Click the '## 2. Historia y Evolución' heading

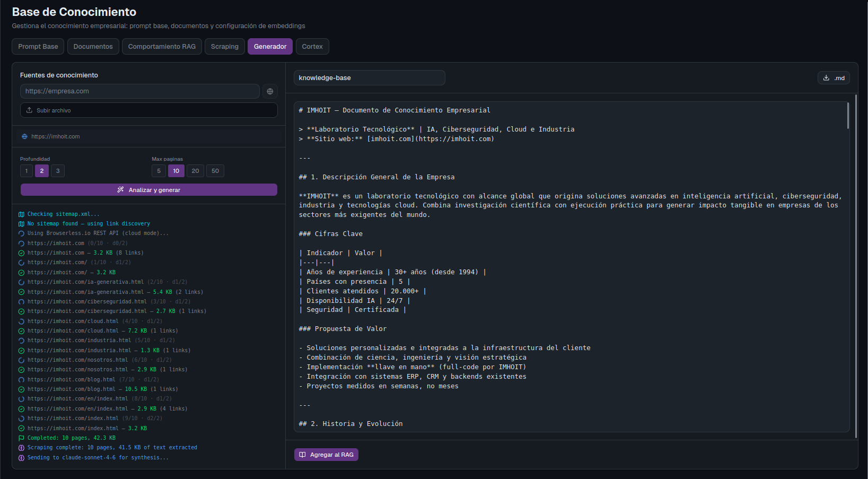click(350, 424)
